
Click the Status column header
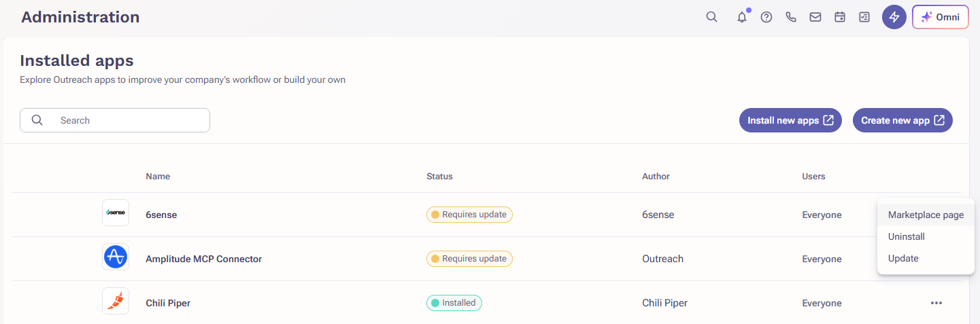[439, 176]
